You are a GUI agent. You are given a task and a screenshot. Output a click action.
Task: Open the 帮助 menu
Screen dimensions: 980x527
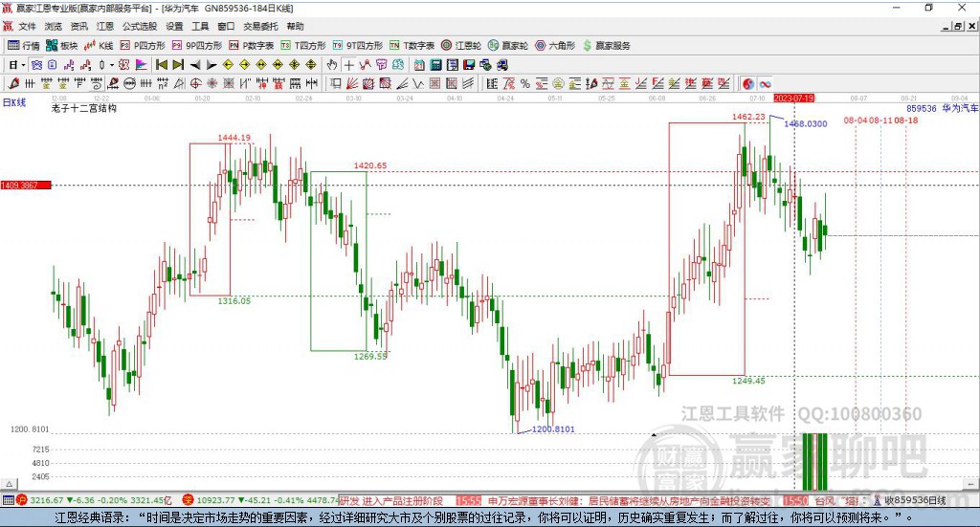(x=295, y=26)
